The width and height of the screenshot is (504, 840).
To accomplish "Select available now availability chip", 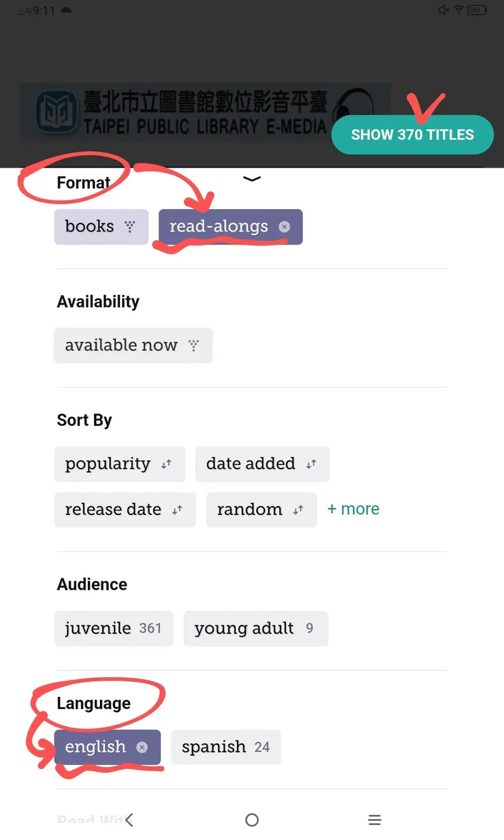I will point(121,345).
